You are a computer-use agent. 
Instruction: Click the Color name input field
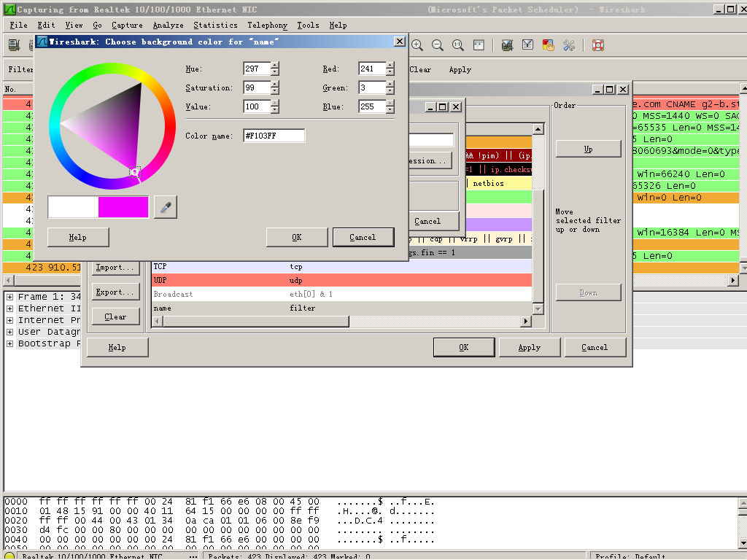(274, 136)
